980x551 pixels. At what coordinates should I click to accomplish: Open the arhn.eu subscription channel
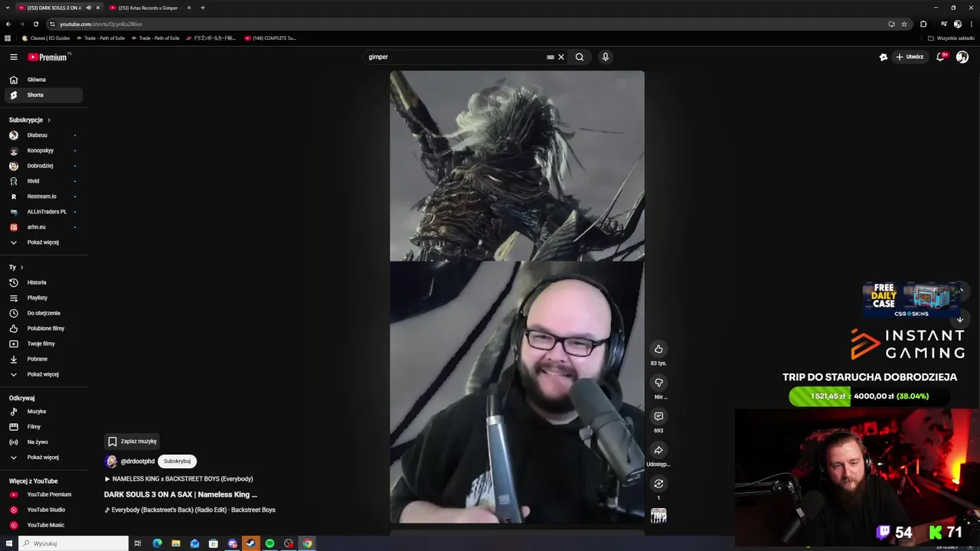44,227
